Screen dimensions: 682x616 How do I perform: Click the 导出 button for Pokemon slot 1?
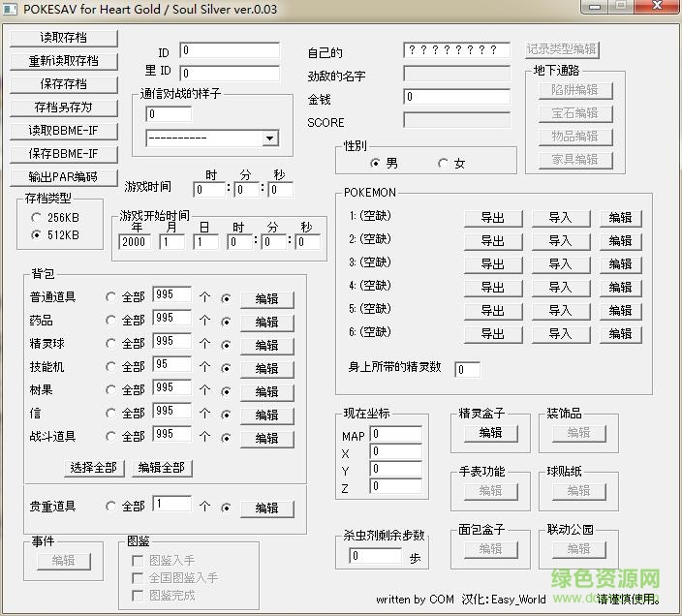tap(492, 218)
